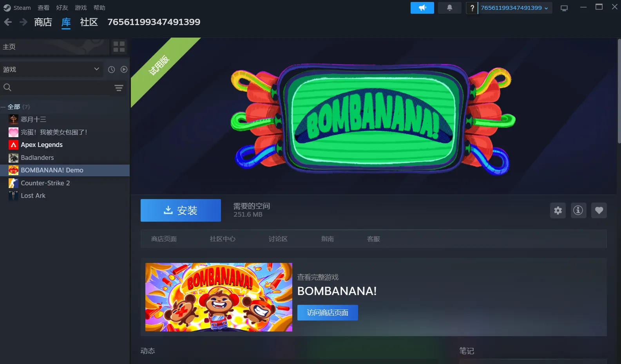Click the Steam logo menu
621x364 pixels.
[x=7, y=8]
